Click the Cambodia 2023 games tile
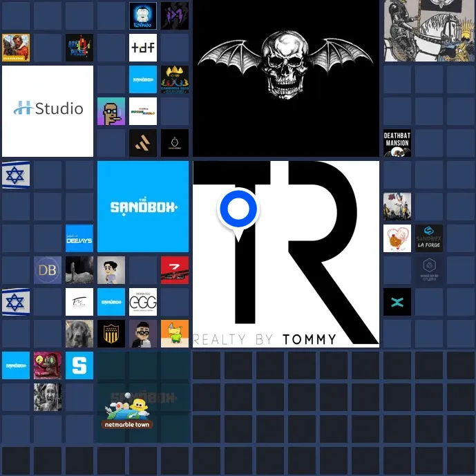This screenshot has height=476, width=476. click(175, 79)
